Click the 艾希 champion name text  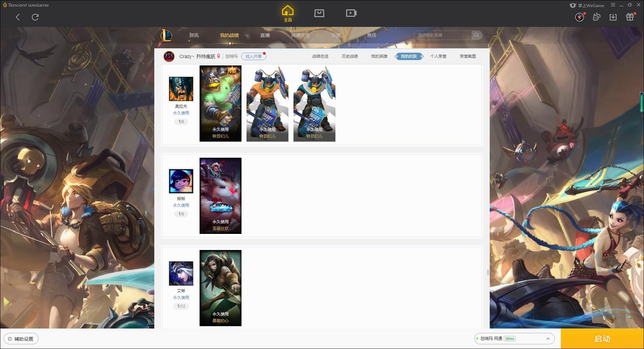[x=181, y=291]
